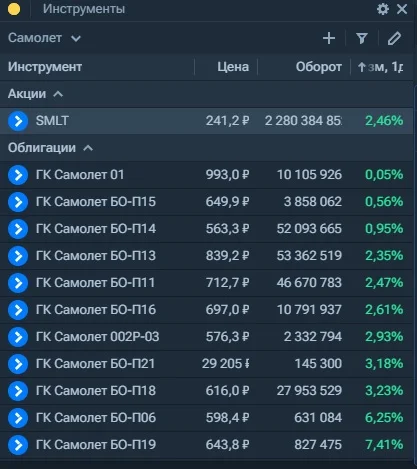
Task: Select ГК Самолет БО-П13 bond name
Action: [96, 256]
